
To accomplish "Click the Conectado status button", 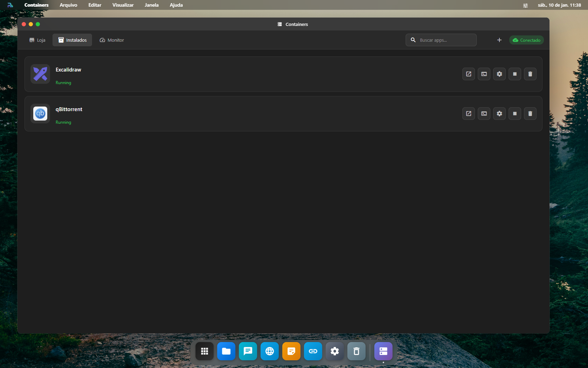I will [x=526, y=40].
